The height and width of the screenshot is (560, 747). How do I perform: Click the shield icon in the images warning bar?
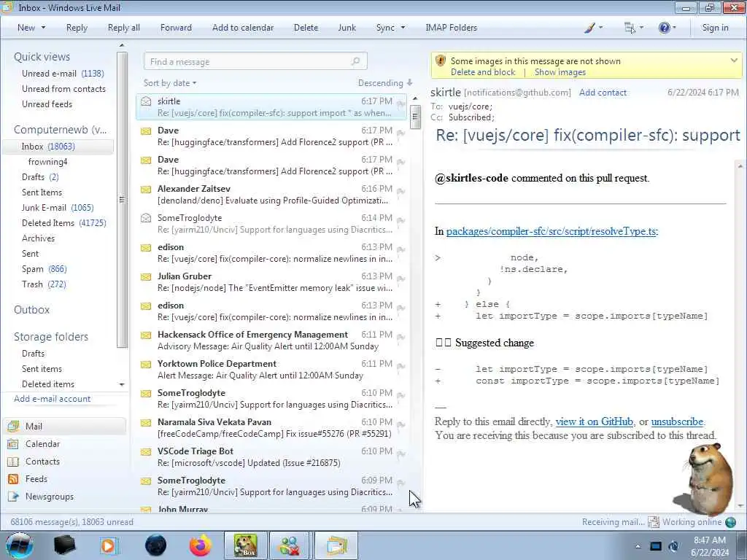tap(441, 61)
